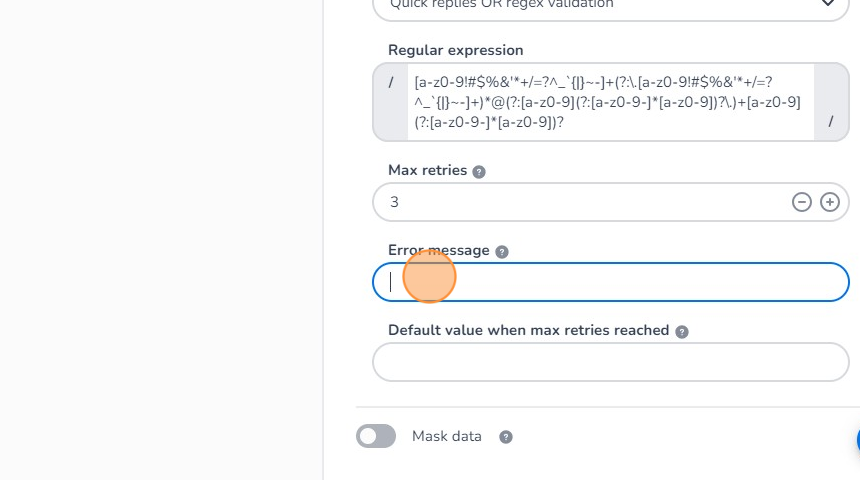Click the Error message label text
860x480 pixels.
click(x=438, y=250)
